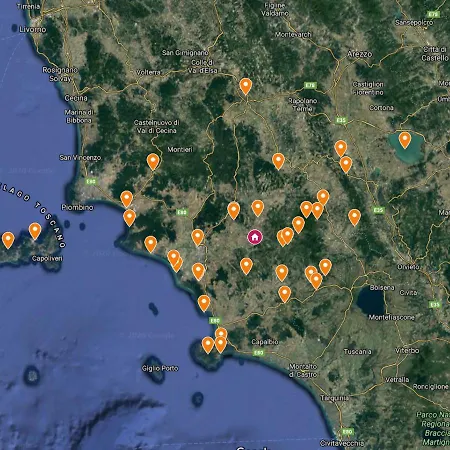Click the magenta home marker
Screen dimensions: 450x450
[255, 237]
